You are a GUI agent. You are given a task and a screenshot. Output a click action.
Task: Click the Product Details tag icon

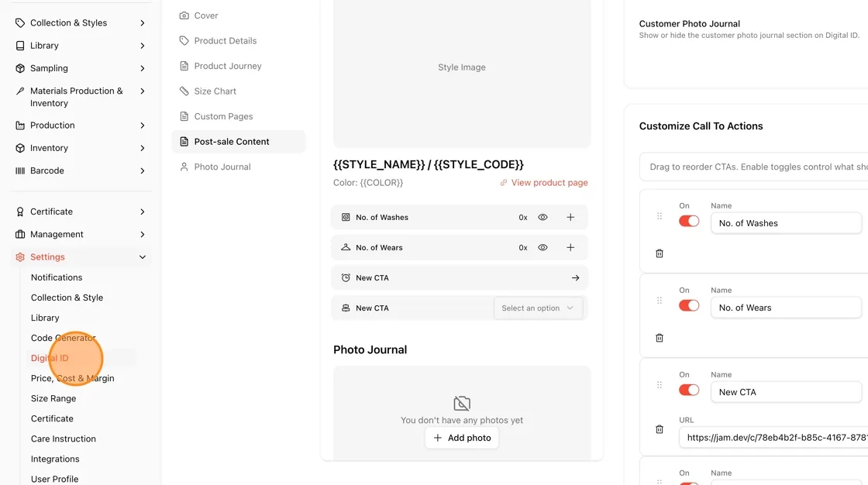tap(184, 40)
